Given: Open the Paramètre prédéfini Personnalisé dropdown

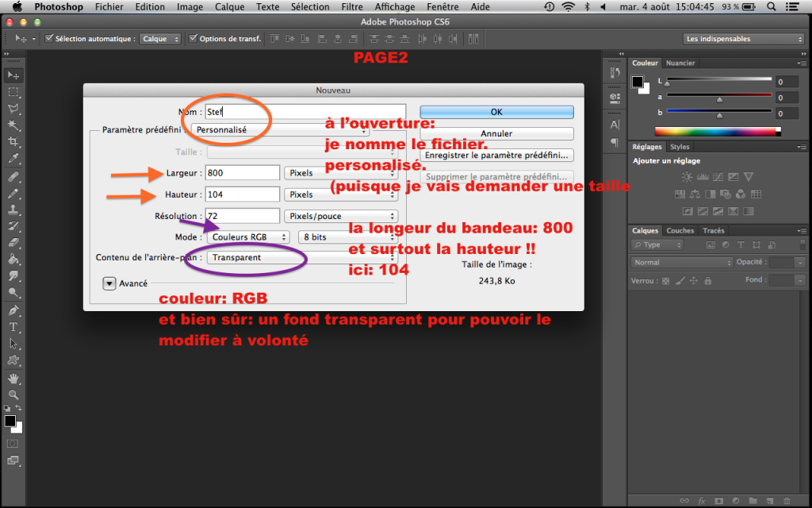Looking at the screenshot, I should pos(280,129).
